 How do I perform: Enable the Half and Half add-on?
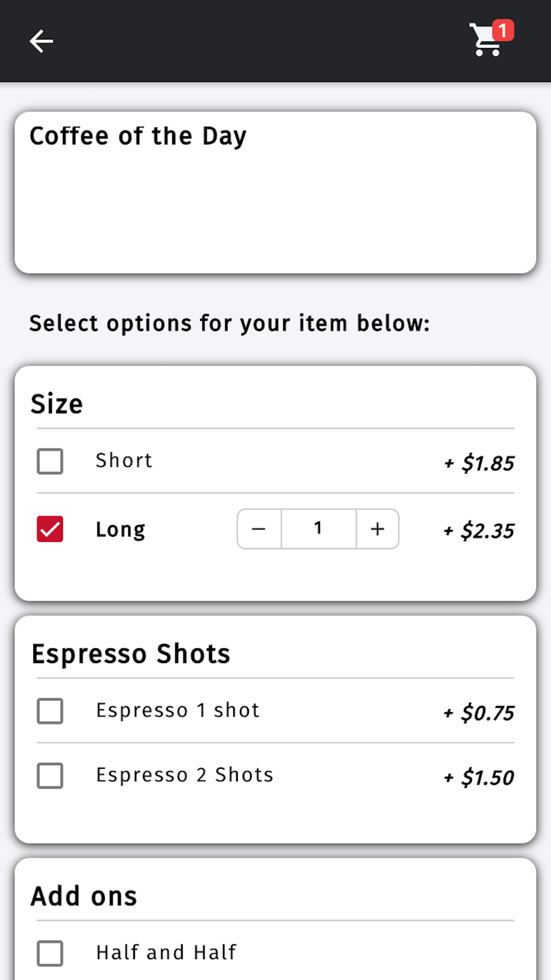point(50,954)
